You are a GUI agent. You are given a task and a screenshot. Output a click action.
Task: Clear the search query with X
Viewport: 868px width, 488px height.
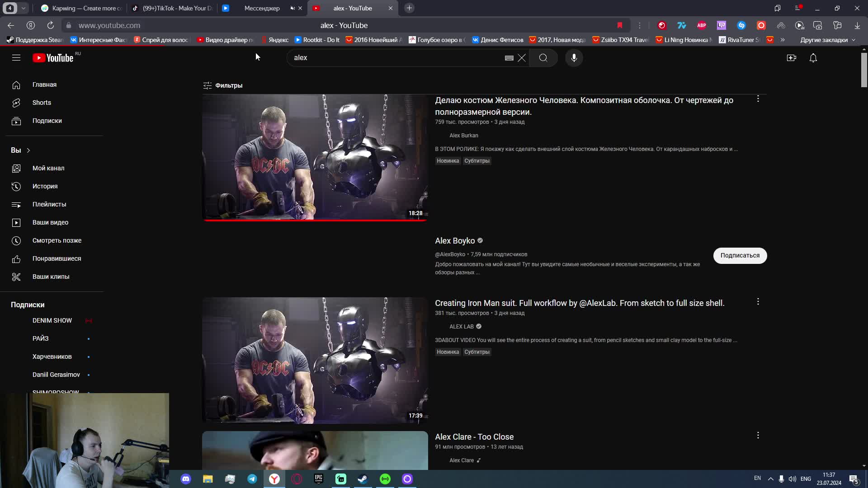point(522,58)
